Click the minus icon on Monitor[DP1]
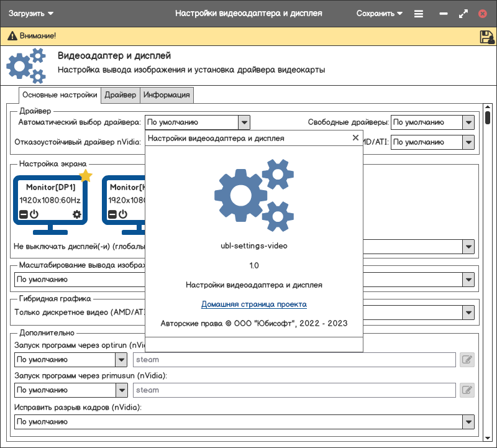The width and height of the screenshot is (497, 448). pyautogui.click(x=23, y=214)
